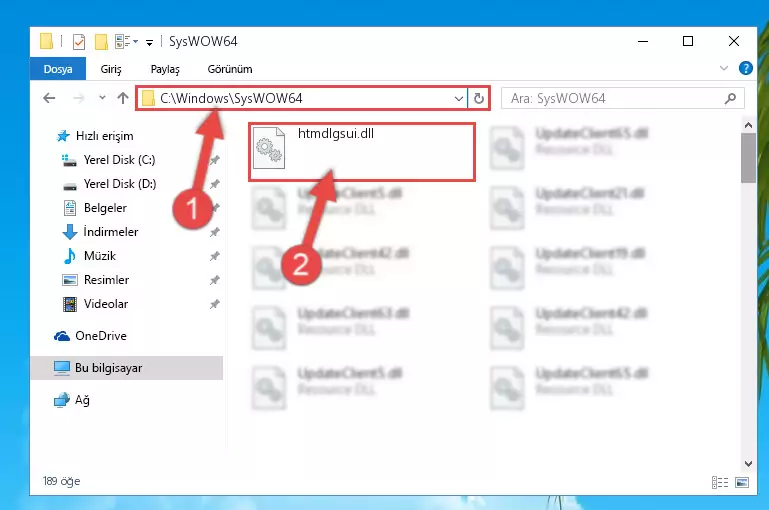Click the scrollbar down arrow
The width and height of the screenshot is (769, 510).
click(x=748, y=463)
